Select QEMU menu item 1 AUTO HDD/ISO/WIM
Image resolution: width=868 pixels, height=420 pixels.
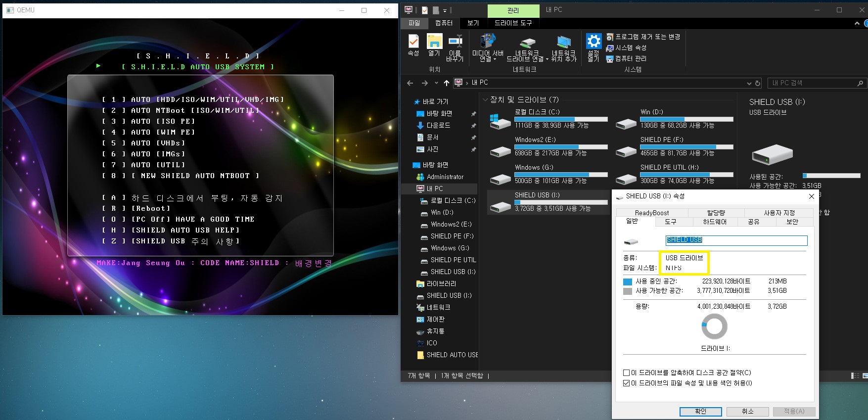click(x=193, y=99)
